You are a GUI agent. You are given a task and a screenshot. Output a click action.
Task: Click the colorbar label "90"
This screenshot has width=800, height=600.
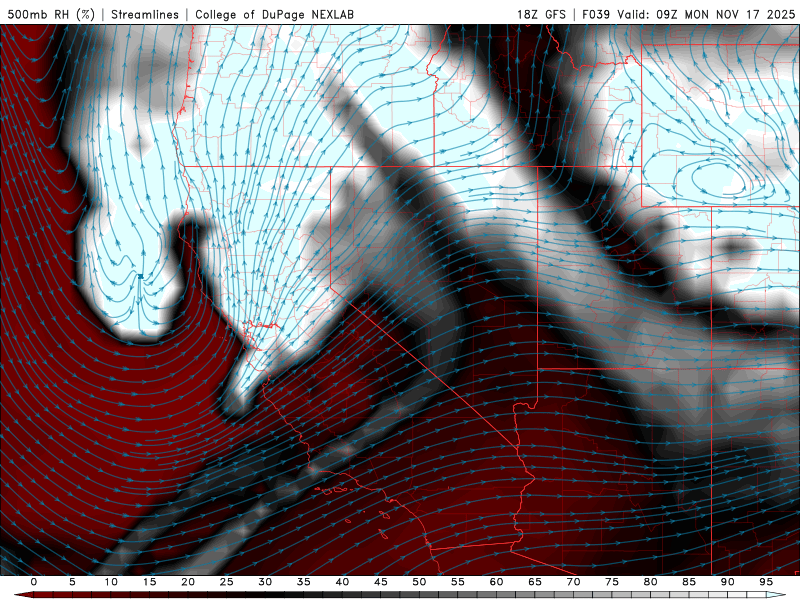pos(727,582)
